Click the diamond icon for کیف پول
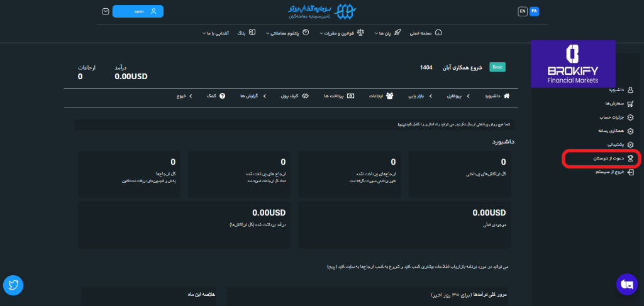 (305, 96)
